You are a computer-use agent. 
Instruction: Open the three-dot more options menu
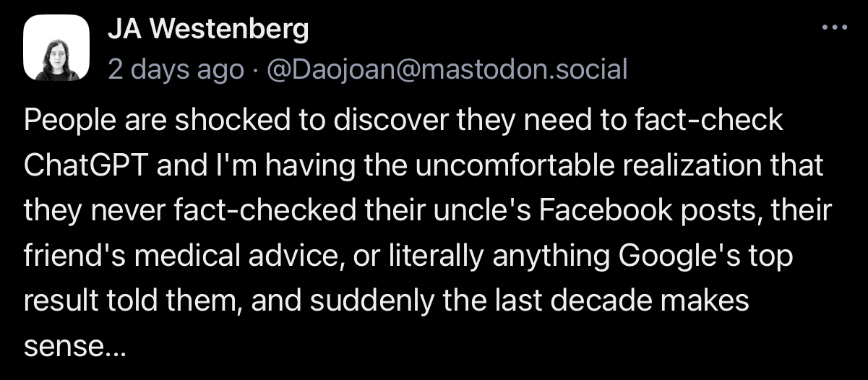(834, 27)
